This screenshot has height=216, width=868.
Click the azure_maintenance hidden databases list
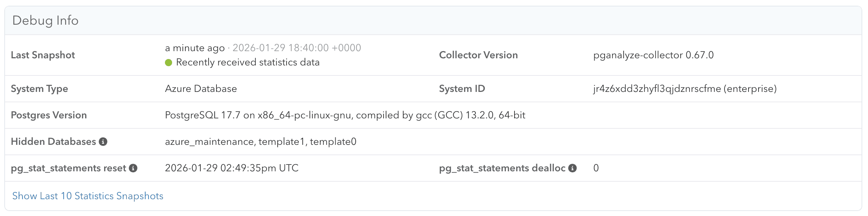point(260,142)
